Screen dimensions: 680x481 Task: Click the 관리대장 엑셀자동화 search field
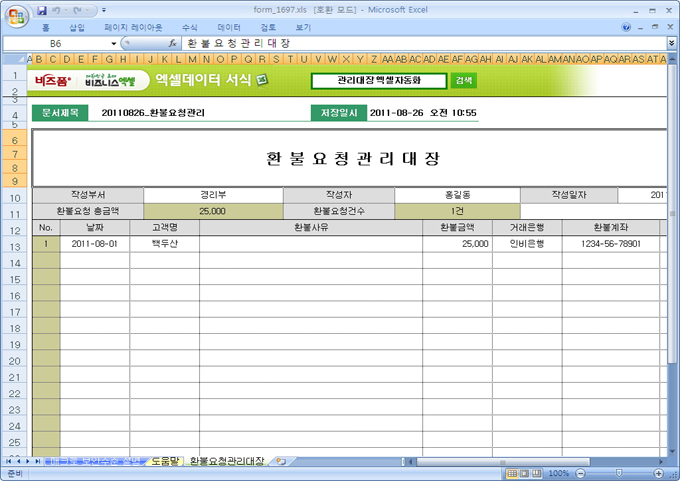379,80
